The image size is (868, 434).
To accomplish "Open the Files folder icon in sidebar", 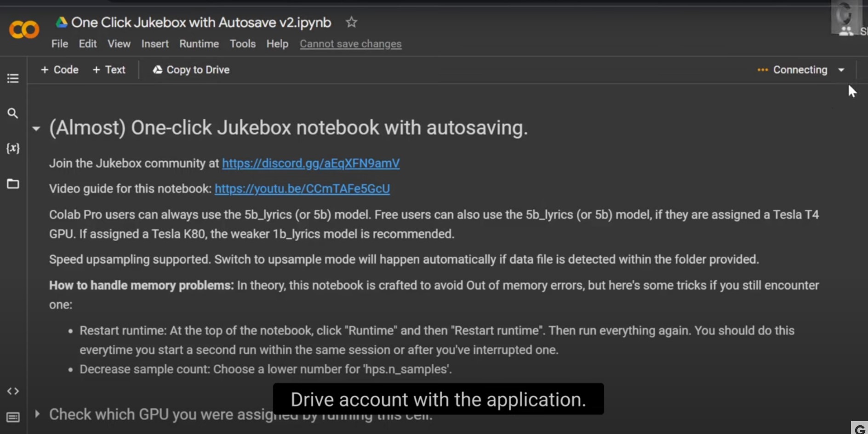I will [x=13, y=184].
